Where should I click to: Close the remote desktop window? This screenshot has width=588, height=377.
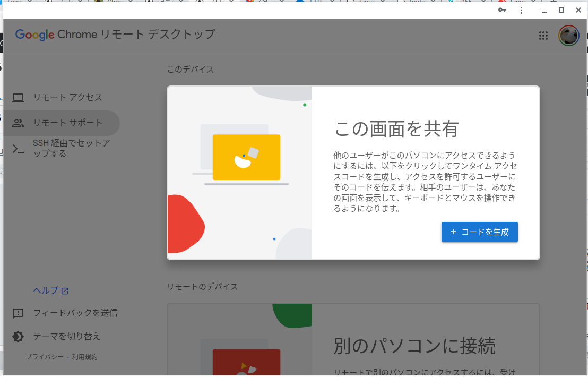(578, 10)
